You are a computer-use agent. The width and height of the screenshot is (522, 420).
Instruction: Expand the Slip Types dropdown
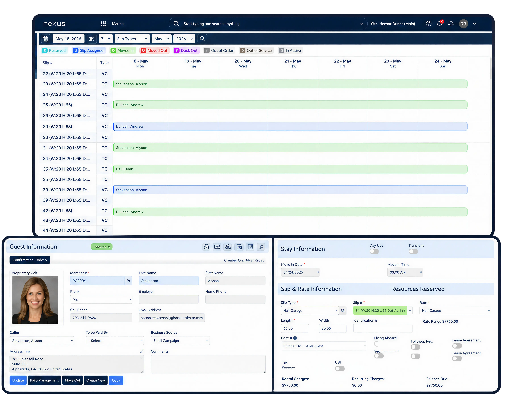coord(132,39)
